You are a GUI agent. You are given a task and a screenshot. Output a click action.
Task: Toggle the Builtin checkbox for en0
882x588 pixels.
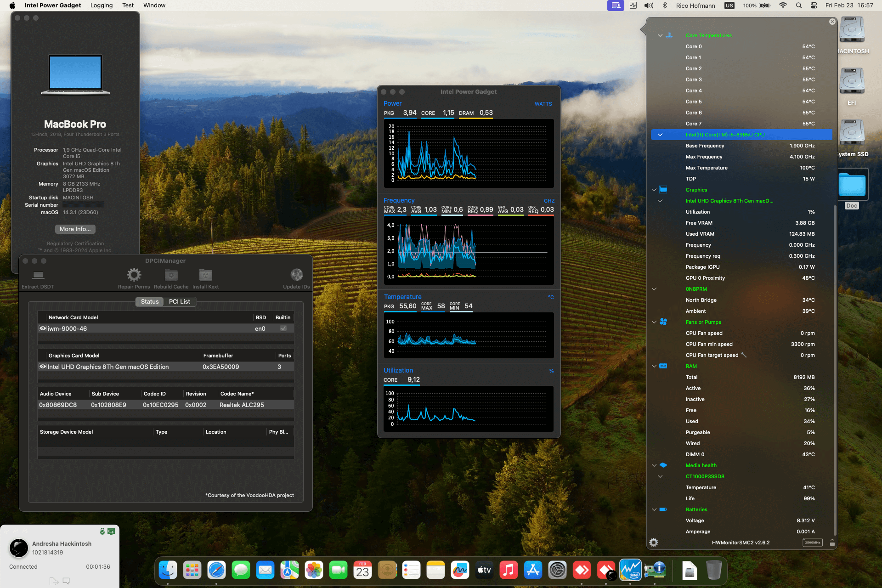283,328
